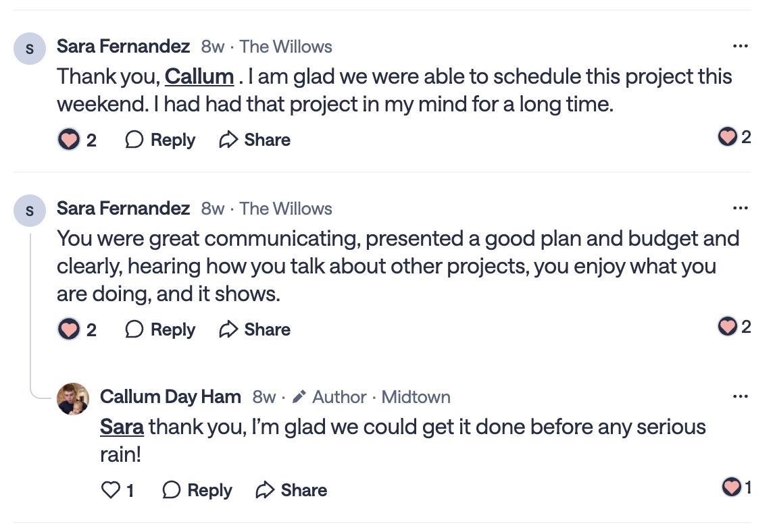Unlike Sara's first comment via heart icon
This screenshot has width=773, height=532.
click(68, 140)
